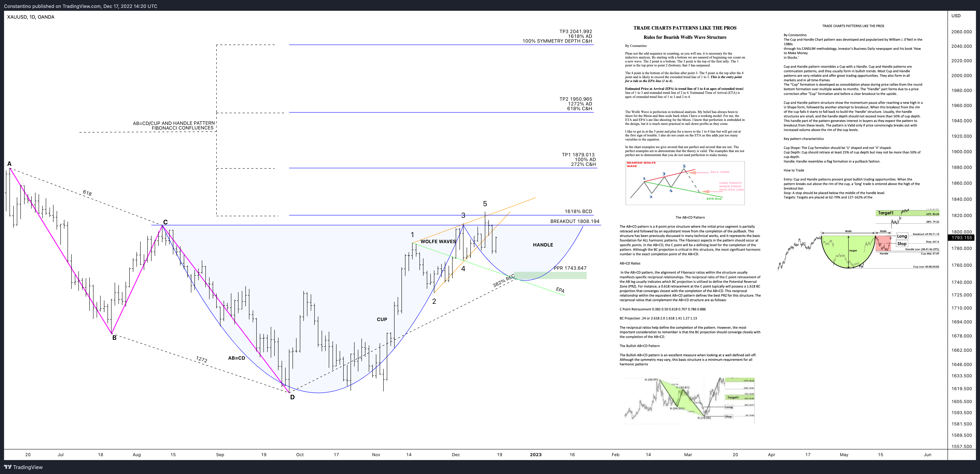The width and height of the screenshot is (980, 474).
Task: Click the BREAKOUT 1808.194 level label
Action: 574,221
